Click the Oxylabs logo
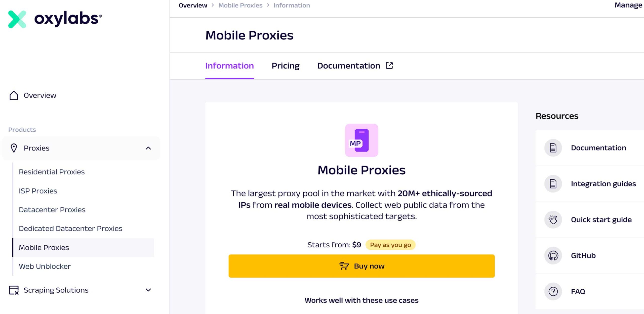This screenshot has height=314, width=644. [55, 19]
